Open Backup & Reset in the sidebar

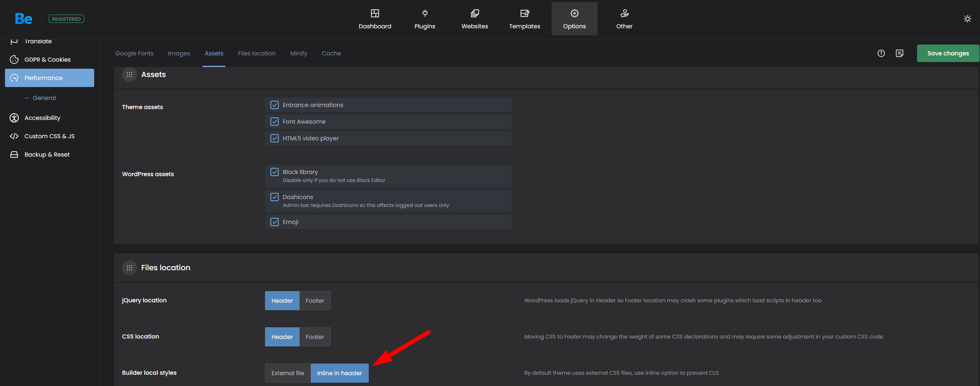(50, 154)
